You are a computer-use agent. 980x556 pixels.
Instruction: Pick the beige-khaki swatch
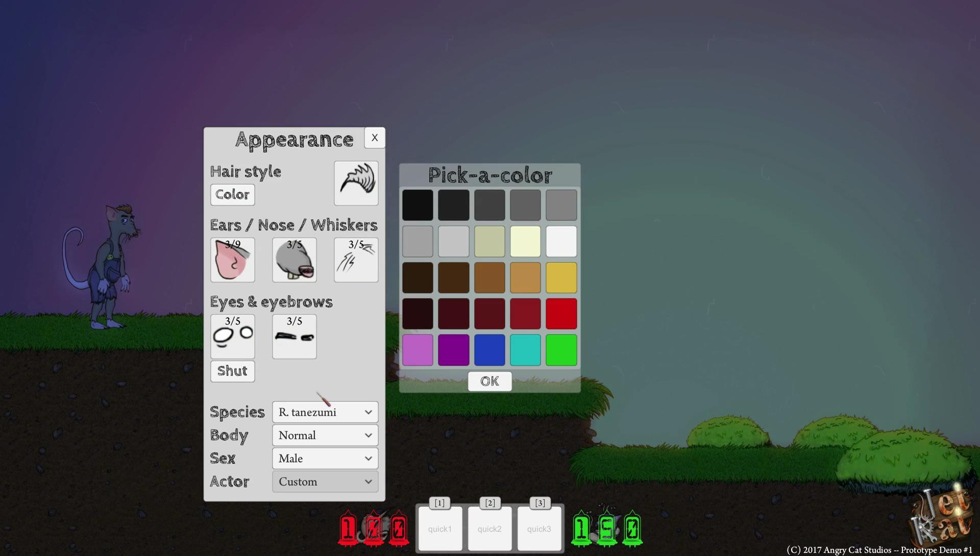click(x=489, y=241)
